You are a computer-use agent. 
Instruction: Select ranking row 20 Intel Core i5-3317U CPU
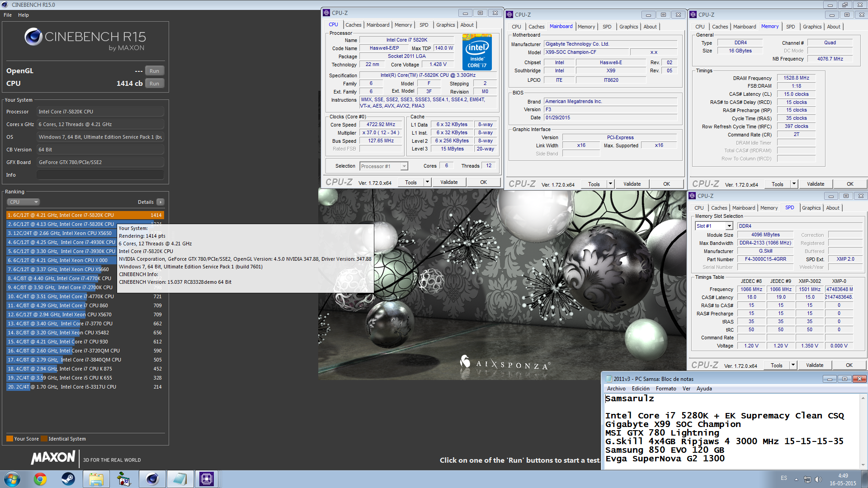coord(85,387)
